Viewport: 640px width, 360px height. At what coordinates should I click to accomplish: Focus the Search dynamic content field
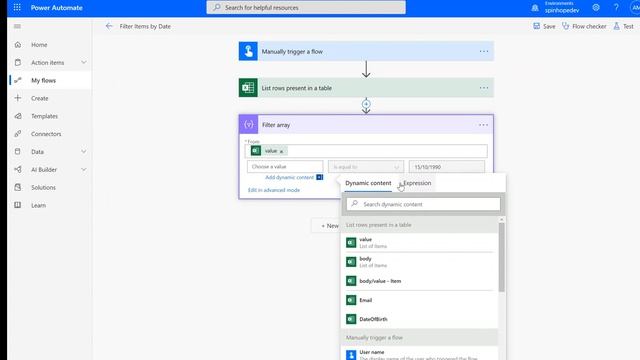click(423, 204)
